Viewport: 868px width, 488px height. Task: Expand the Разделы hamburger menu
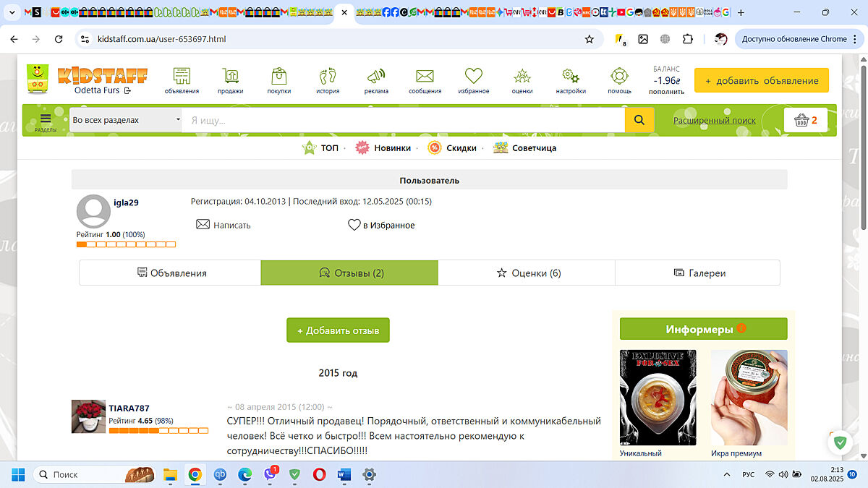[46, 121]
